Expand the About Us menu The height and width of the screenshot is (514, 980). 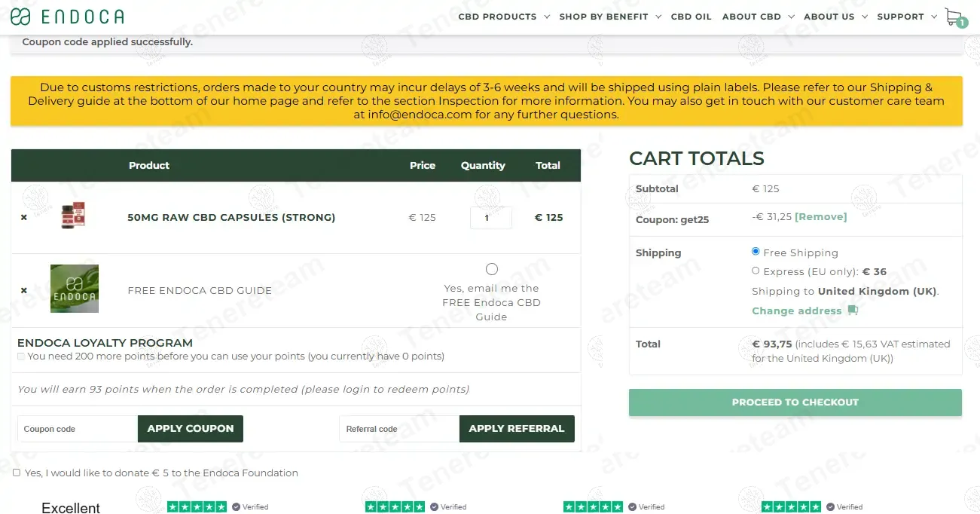click(x=835, y=17)
